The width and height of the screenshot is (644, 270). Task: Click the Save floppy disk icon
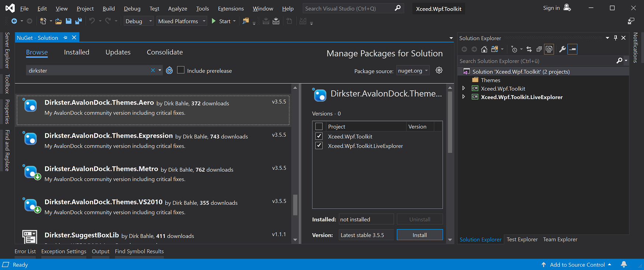(x=69, y=21)
